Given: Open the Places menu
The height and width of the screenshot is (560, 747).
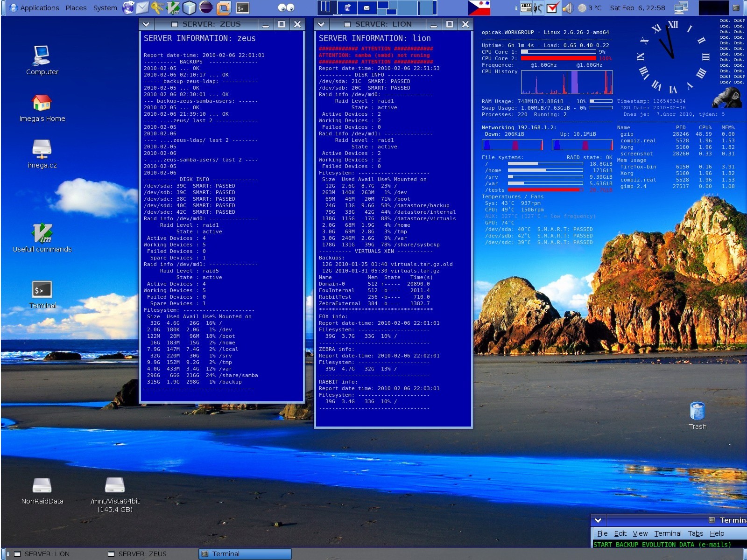Looking at the screenshot, I should (76, 7).
